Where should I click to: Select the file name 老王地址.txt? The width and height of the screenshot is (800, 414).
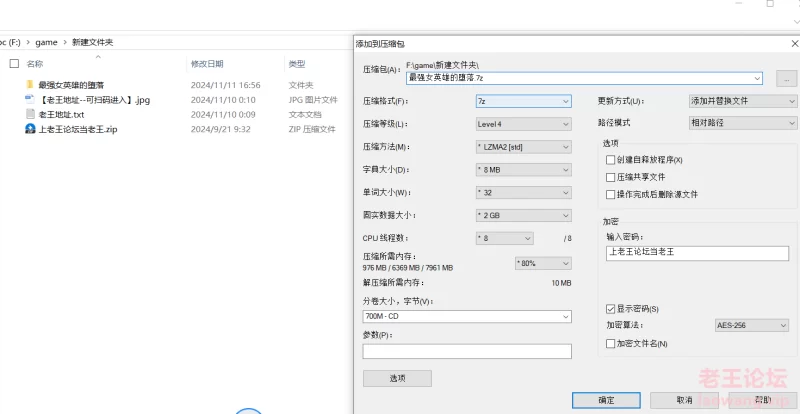tap(61, 114)
